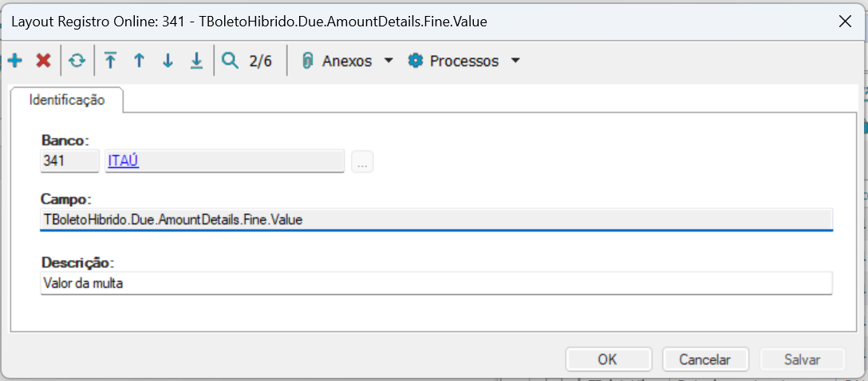
Task: Click into the Descrição input field
Action: pos(436,283)
